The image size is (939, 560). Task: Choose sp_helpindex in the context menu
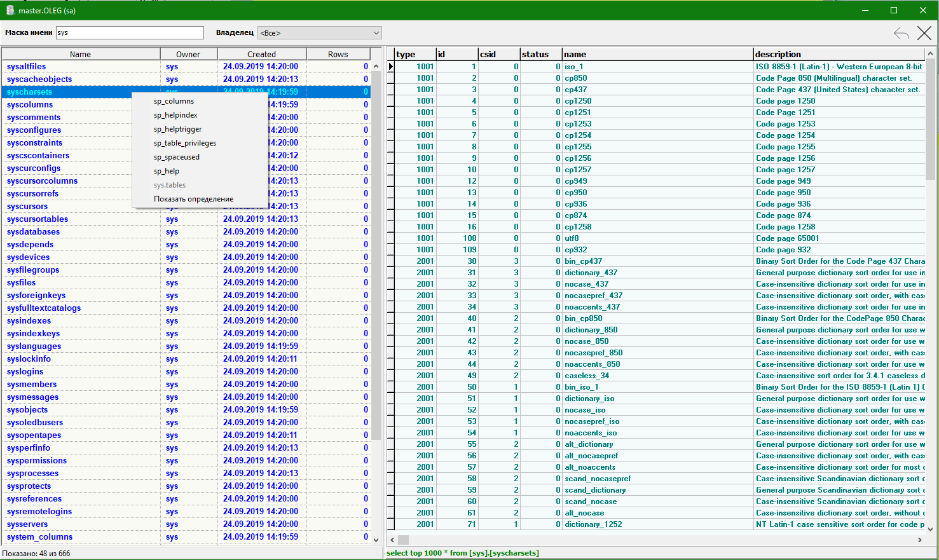click(175, 115)
